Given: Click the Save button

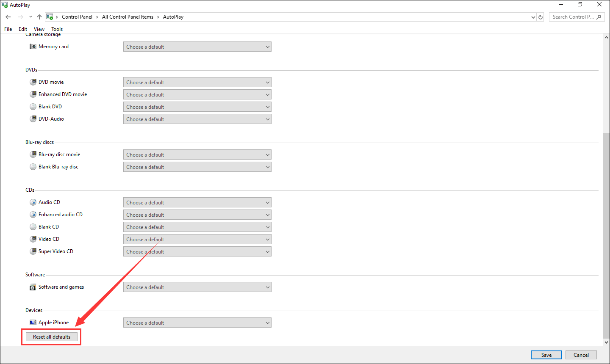Looking at the screenshot, I should [x=546, y=355].
